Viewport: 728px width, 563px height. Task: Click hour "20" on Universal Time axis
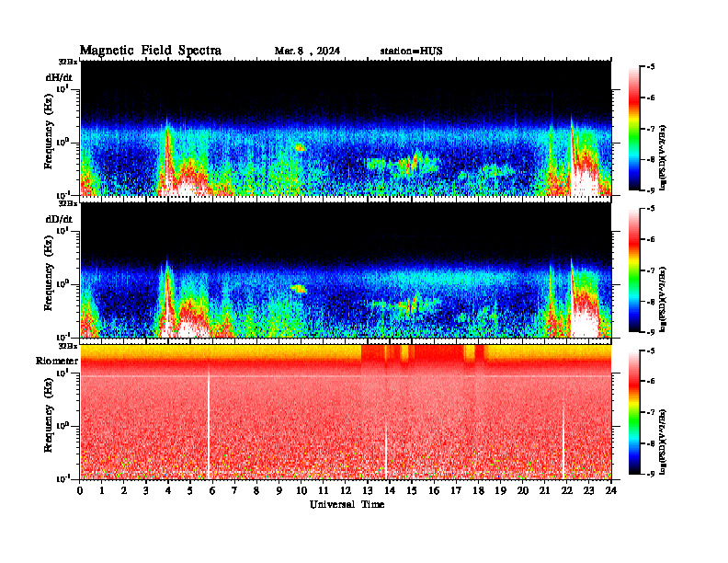(522, 490)
